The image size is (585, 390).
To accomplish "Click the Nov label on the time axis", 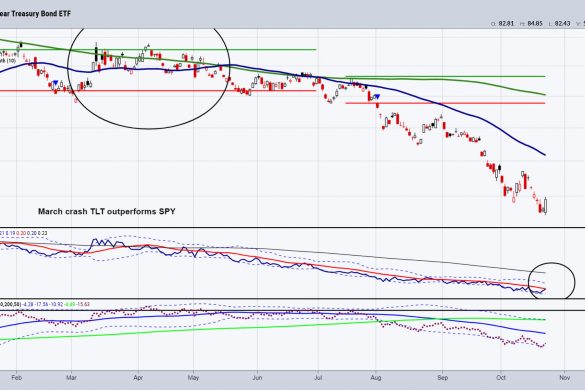I will 564,378.
